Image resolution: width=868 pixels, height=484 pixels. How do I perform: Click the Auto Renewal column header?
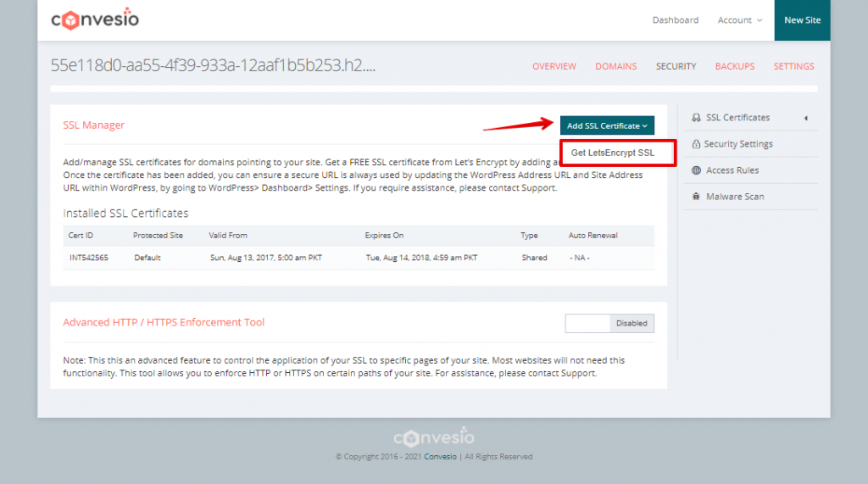(593, 236)
